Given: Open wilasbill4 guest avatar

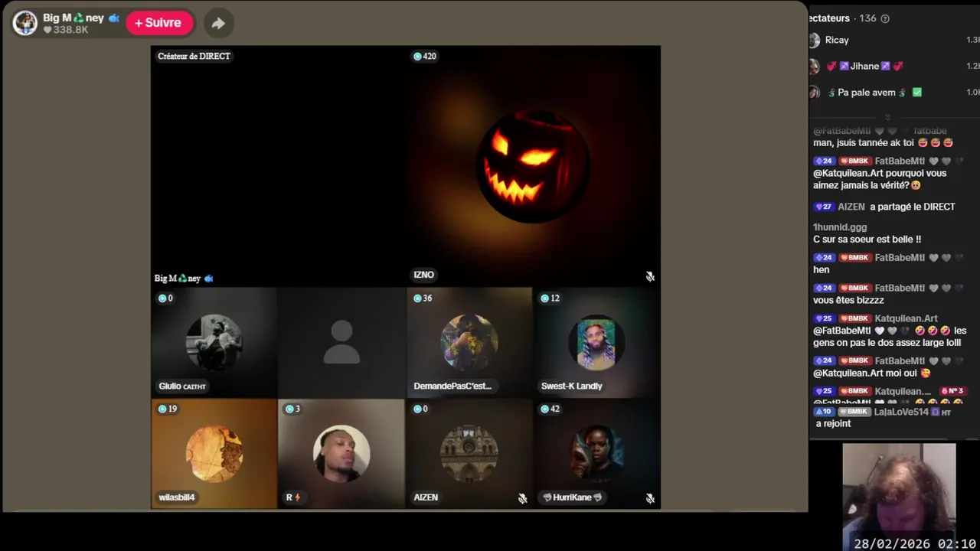Looking at the screenshot, I should (x=214, y=454).
